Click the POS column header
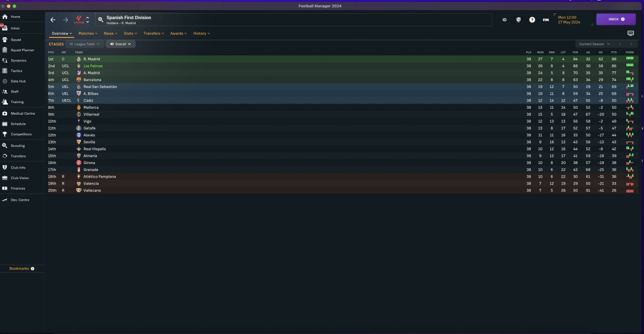644x334 pixels. click(x=51, y=52)
